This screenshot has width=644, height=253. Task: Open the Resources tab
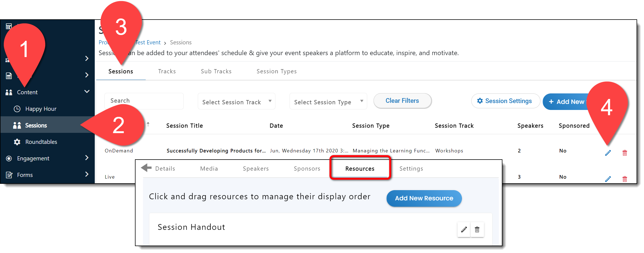click(360, 169)
